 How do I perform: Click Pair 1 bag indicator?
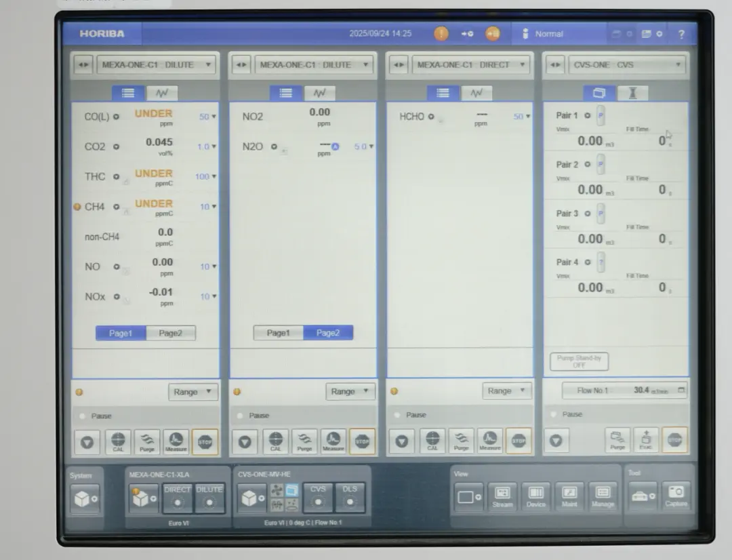(601, 116)
